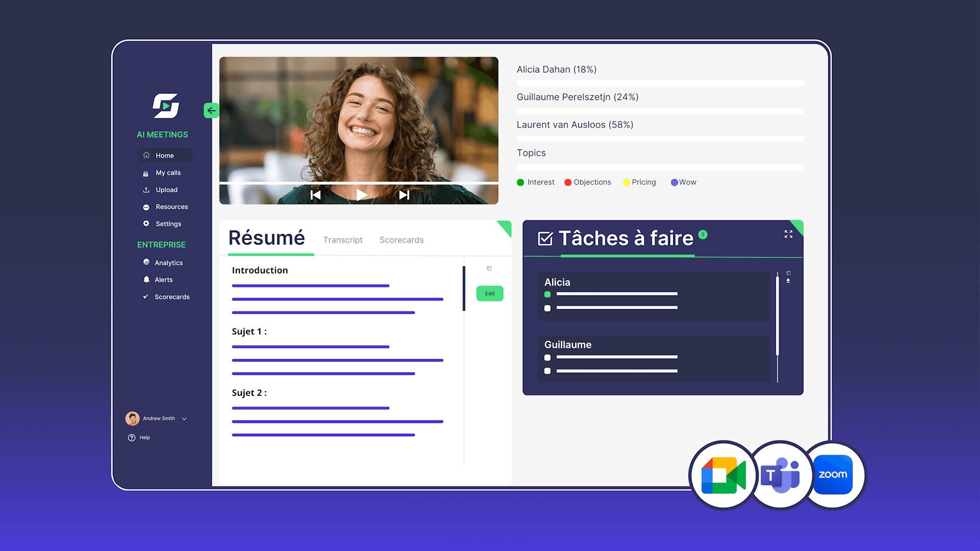Open the Home section in sidebar
The width and height of the screenshot is (980, 551).
point(164,155)
